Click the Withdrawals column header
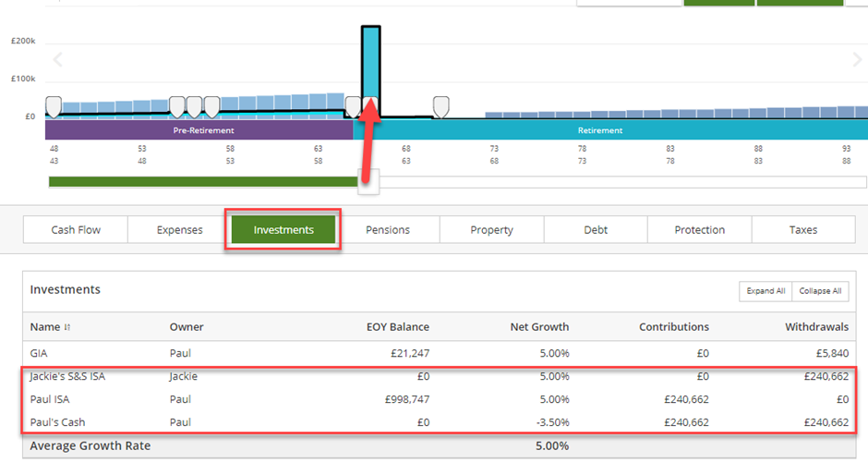The image size is (868, 463). click(816, 327)
